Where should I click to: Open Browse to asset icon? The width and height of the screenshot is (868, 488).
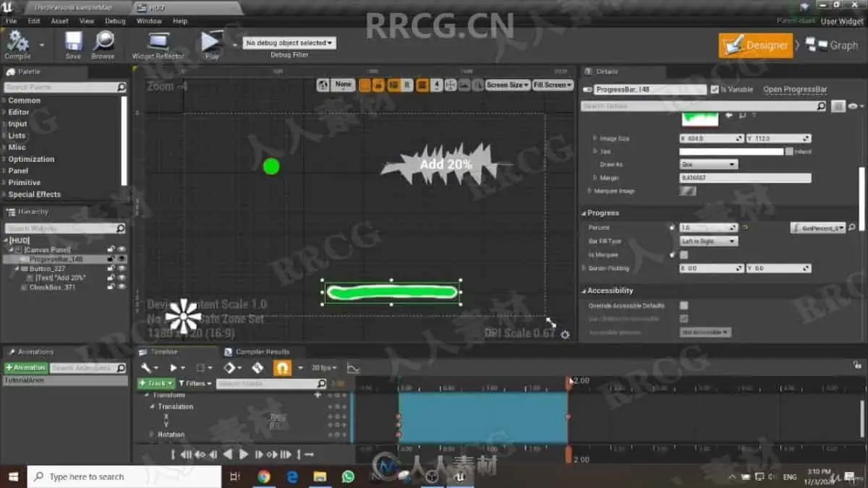click(x=103, y=45)
